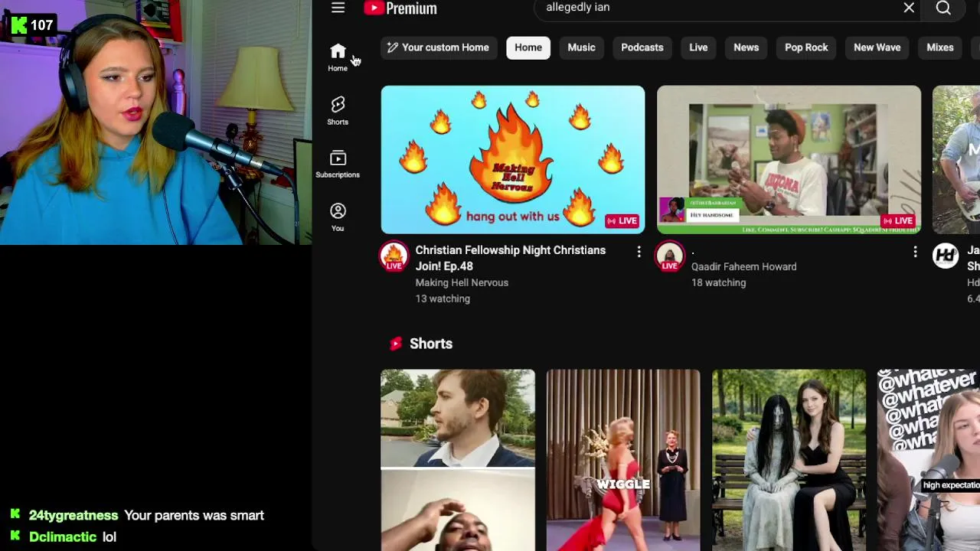980x551 pixels.
Task: Open the @whatever podcast Short
Action: pos(929,460)
